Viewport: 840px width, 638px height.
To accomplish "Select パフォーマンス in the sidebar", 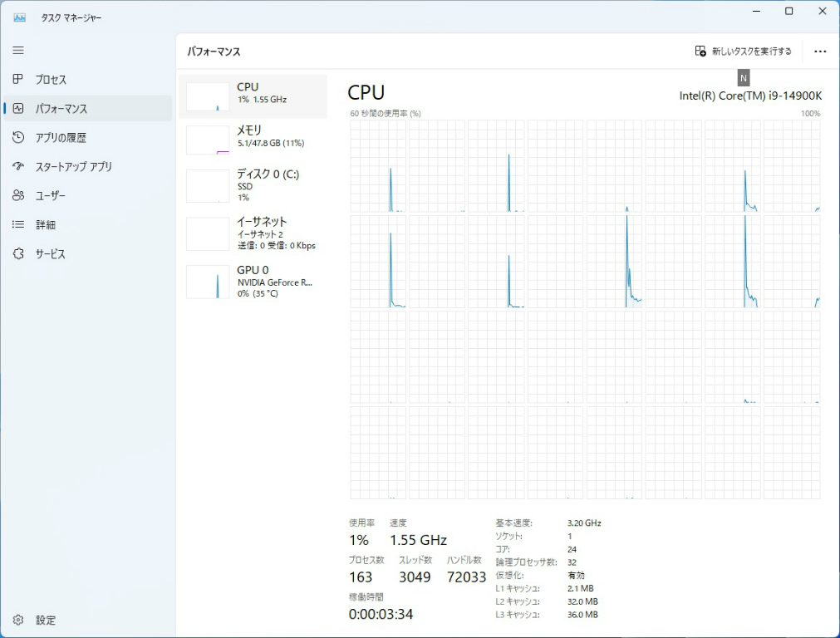I will tap(88, 108).
